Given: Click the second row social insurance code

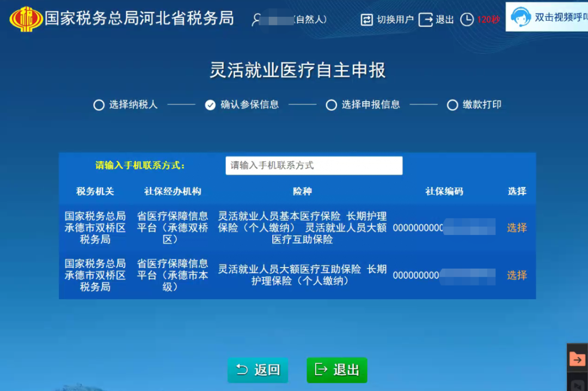Looking at the screenshot, I should 444,275.
